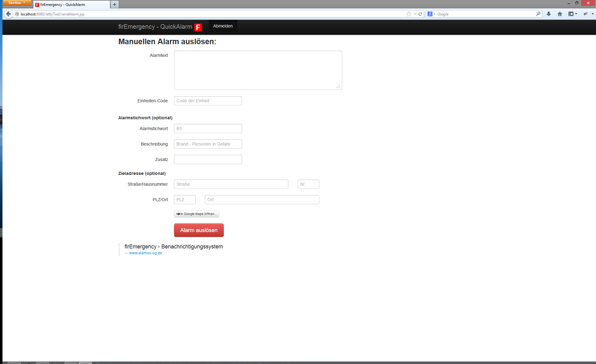
Task: Click the browser back arrow button
Action: pos(9,14)
